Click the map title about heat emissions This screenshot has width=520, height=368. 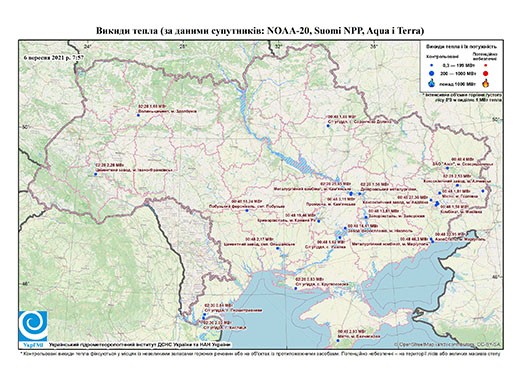click(x=260, y=31)
